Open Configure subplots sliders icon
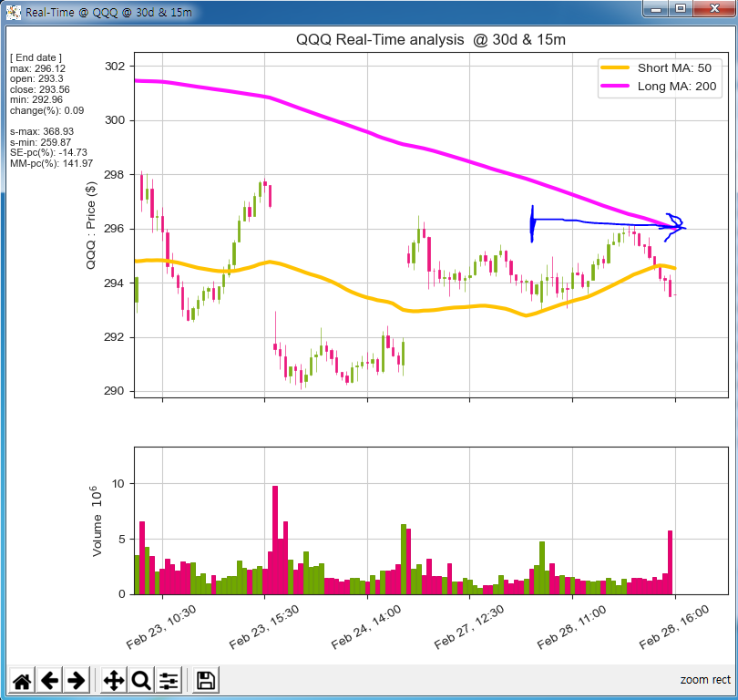Viewport: 738px width, 700px height. pyautogui.click(x=169, y=680)
